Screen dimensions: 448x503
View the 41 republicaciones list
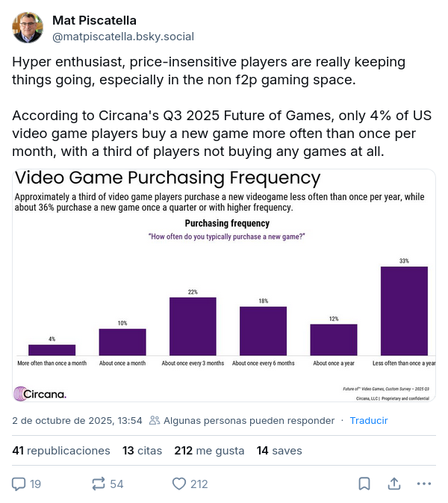(61, 451)
